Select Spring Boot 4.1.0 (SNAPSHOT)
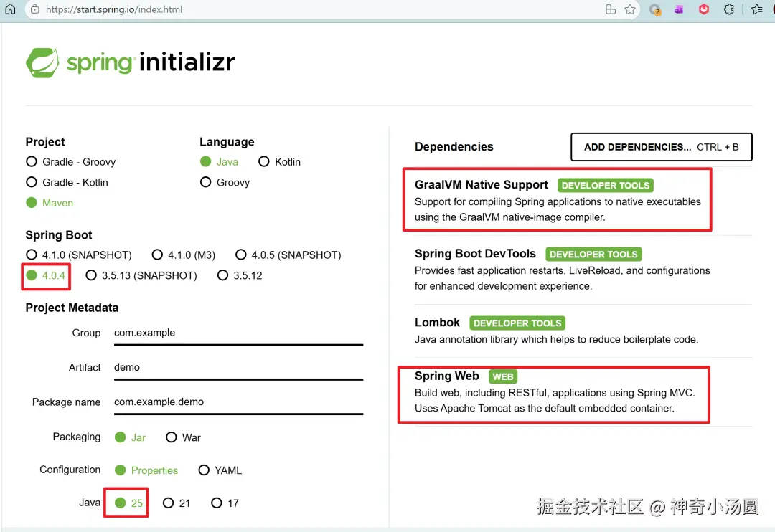The image size is (775, 532). 79,255
